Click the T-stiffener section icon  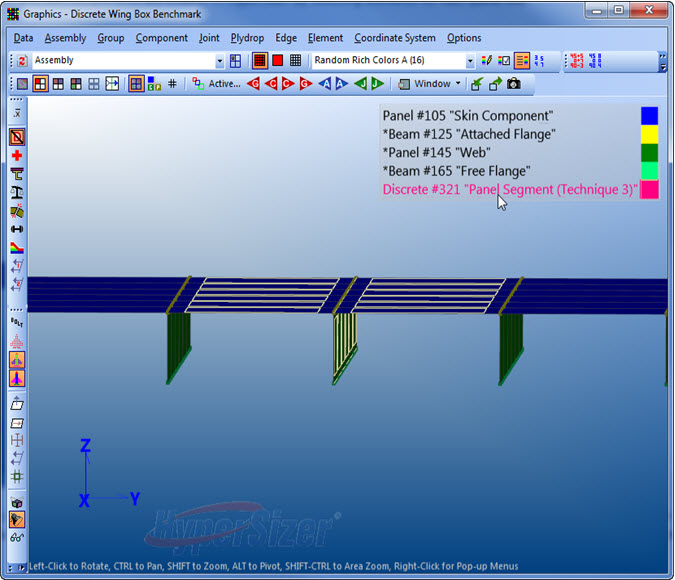(17, 174)
